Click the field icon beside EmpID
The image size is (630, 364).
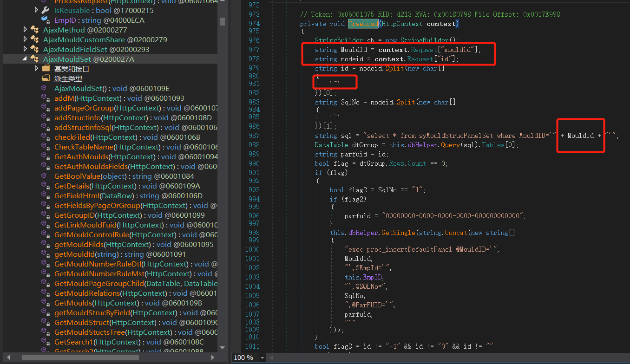(x=46, y=20)
